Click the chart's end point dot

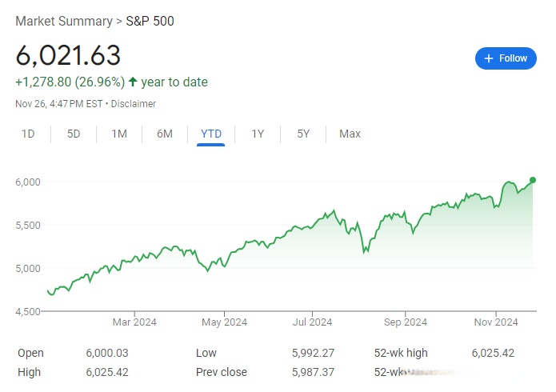[x=533, y=180]
